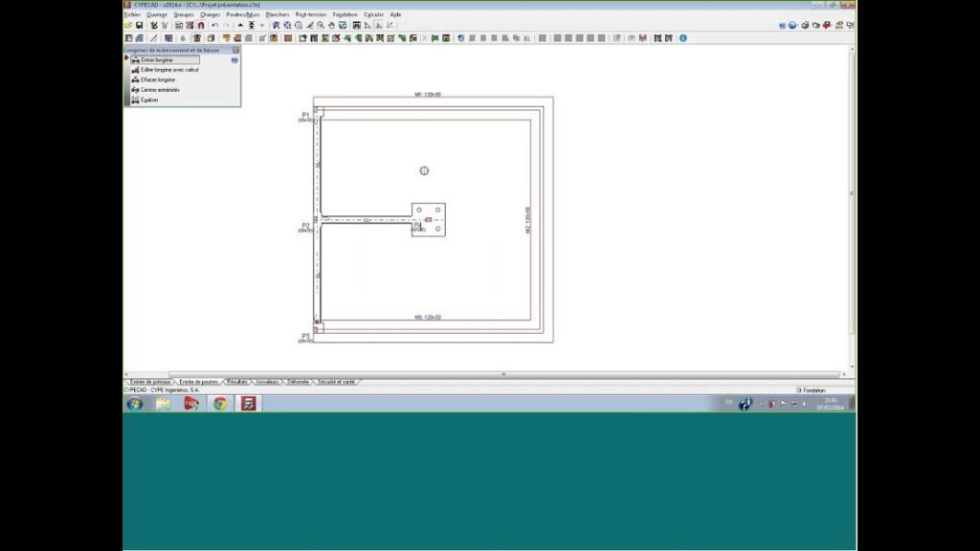Viewport: 980px width, 551px height.
Task: Click the blue info icon in toolbar
Action: tap(683, 38)
